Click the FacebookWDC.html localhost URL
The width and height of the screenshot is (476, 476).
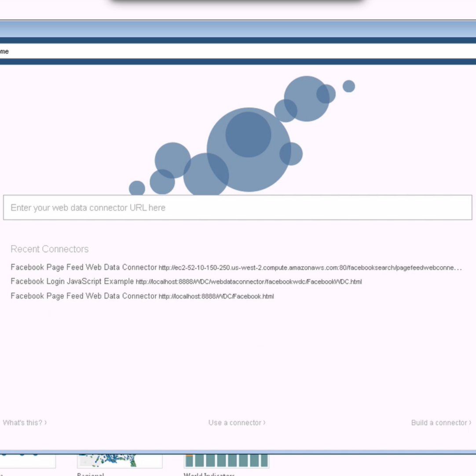click(x=249, y=282)
